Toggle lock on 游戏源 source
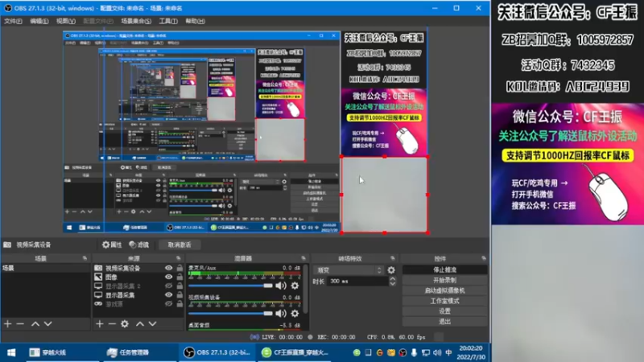The height and width of the screenshot is (362, 644). pos(180,304)
